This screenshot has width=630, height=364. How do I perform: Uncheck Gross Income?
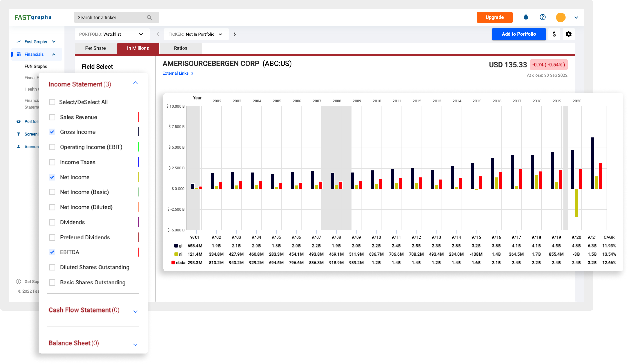(x=52, y=132)
